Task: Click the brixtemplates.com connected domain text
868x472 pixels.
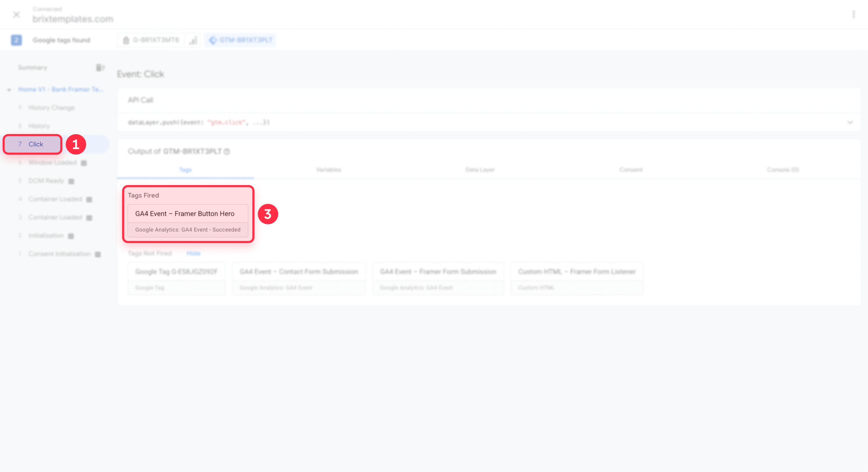Action: pyautogui.click(x=73, y=19)
